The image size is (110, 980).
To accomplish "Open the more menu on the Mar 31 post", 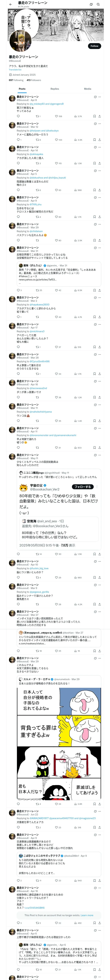I will point(99,248).
